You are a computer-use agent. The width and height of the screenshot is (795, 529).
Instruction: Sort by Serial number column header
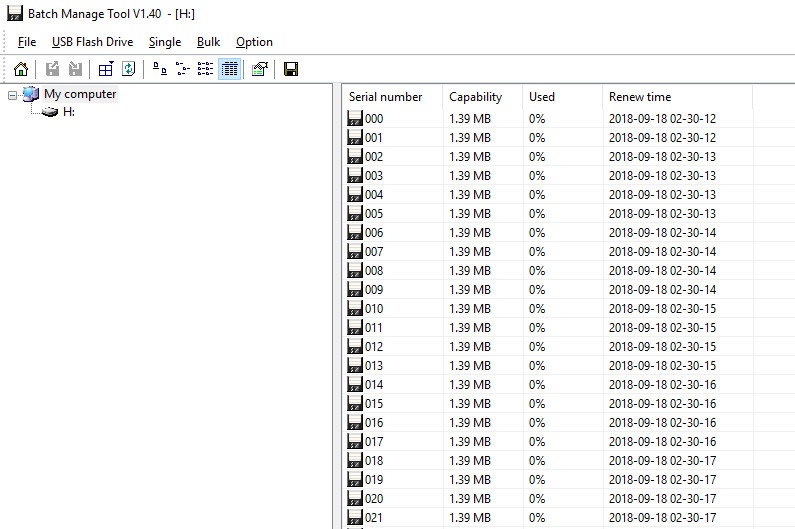393,97
